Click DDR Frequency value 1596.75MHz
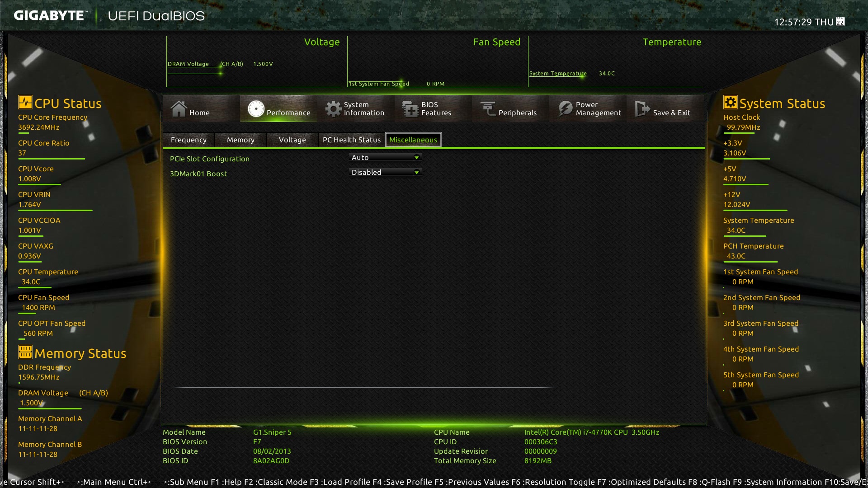The width and height of the screenshot is (868, 488). click(x=39, y=377)
